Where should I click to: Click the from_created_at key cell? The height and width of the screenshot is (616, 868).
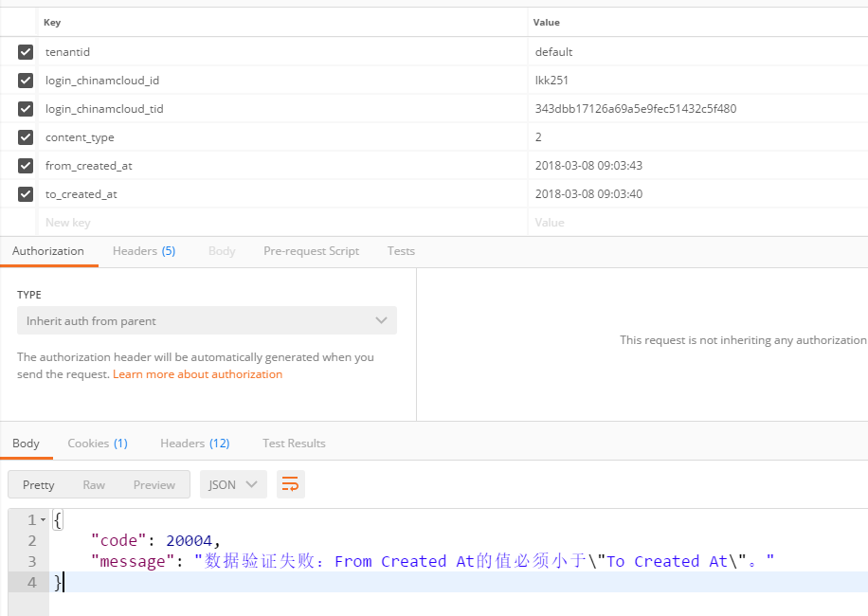[282, 166]
